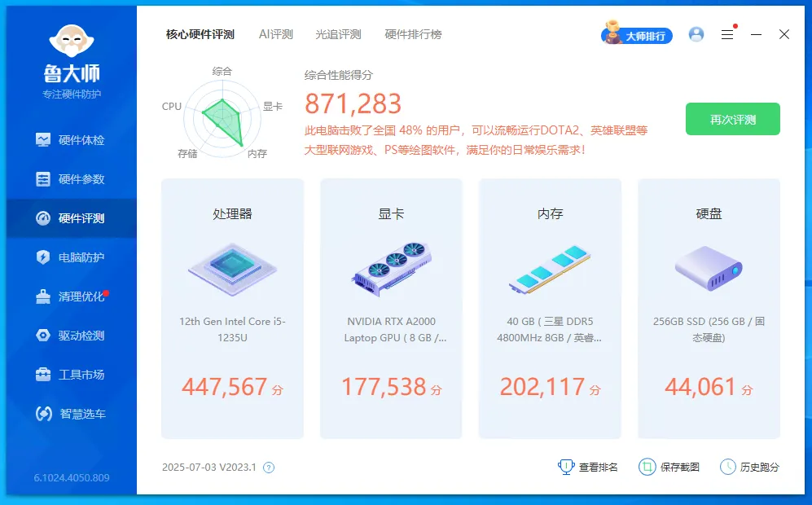Click the 硬盘 card title

click(x=709, y=214)
